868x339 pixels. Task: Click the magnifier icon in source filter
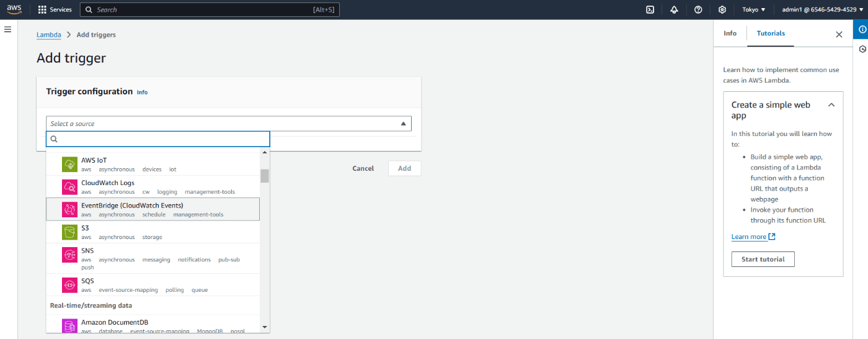54,139
